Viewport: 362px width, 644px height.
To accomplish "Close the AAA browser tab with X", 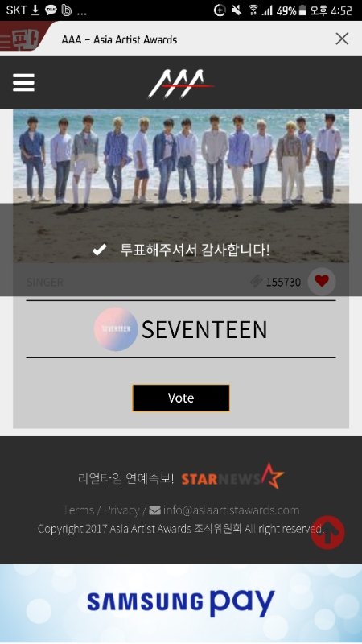I will click(342, 39).
